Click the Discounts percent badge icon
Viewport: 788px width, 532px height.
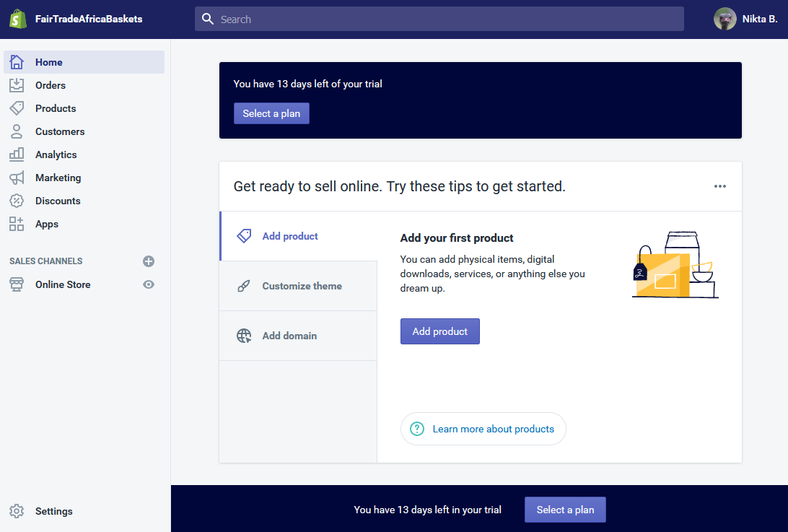coord(17,201)
